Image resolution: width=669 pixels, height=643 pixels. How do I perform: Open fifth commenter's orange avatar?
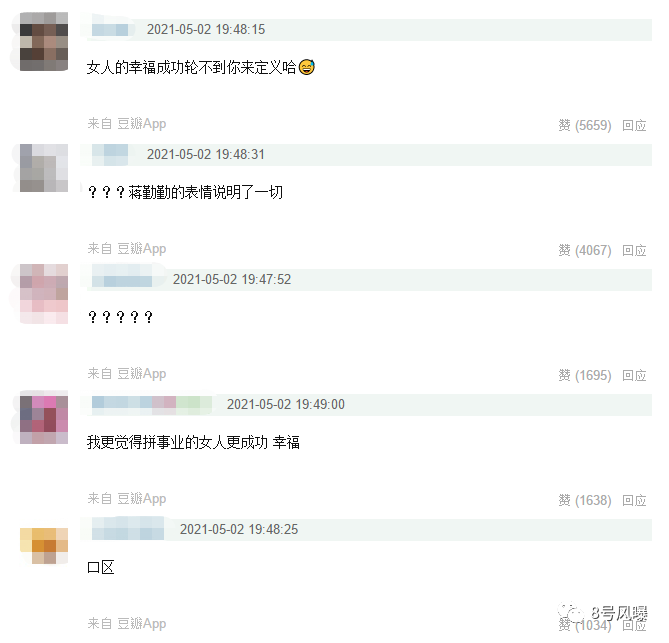44,546
